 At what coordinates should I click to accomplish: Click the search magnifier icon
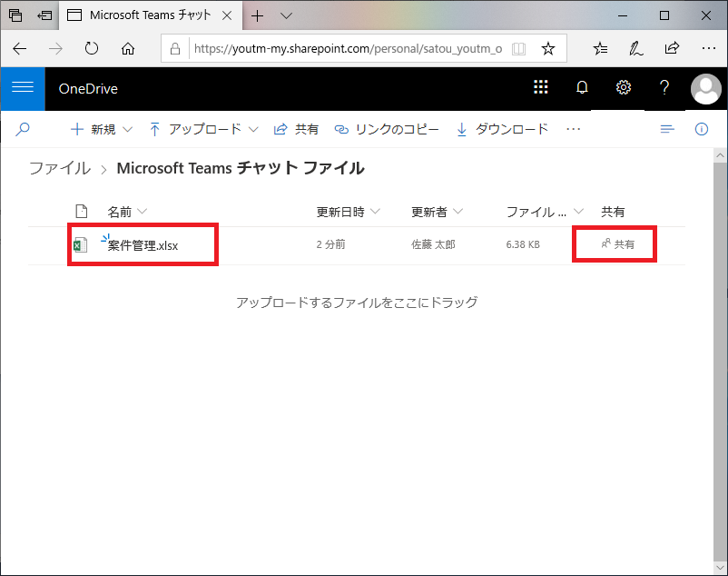pyautogui.click(x=23, y=129)
